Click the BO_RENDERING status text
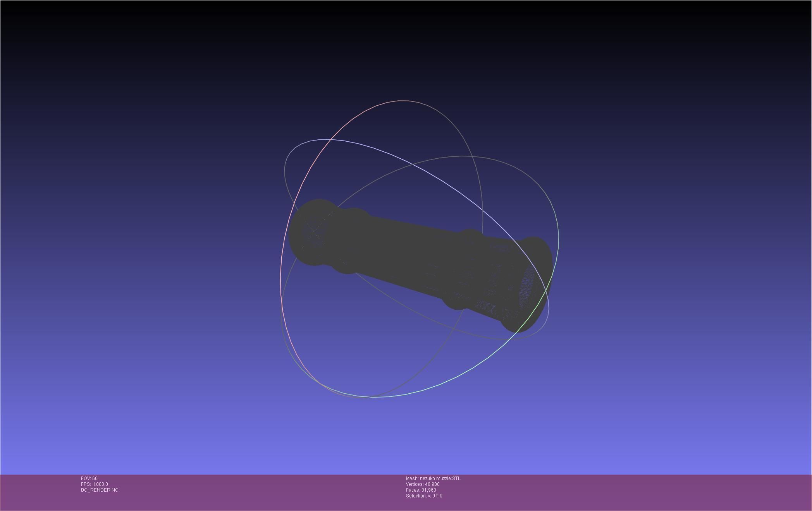This screenshot has width=812, height=511. tap(100, 490)
